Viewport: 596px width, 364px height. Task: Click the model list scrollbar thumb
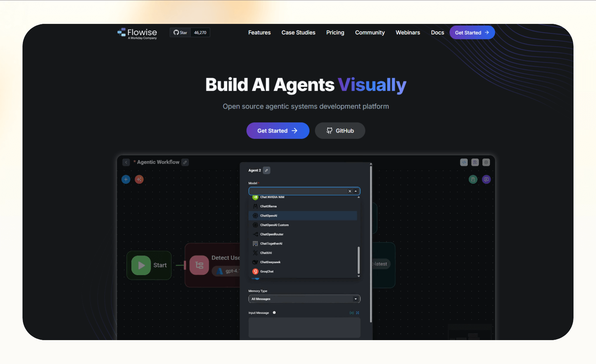(x=359, y=260)
